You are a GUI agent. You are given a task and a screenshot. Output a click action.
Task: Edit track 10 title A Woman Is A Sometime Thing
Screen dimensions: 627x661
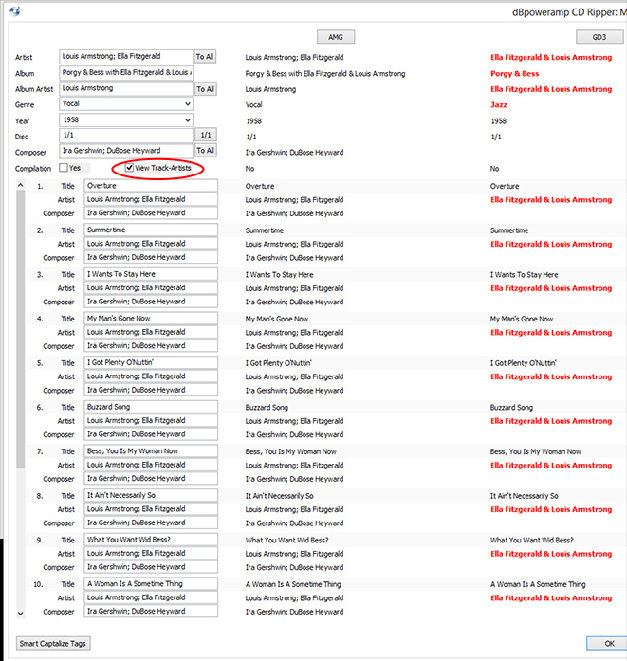point(151,584)
